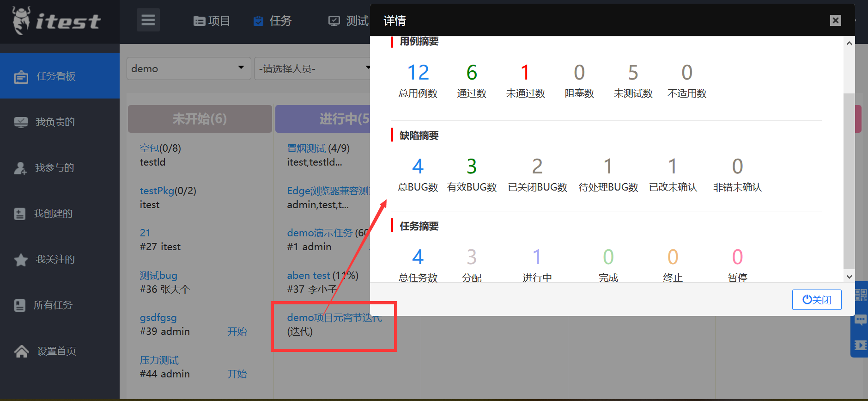
Task: Click the 关闭 button in dialog
Action: tap(817, 300)
